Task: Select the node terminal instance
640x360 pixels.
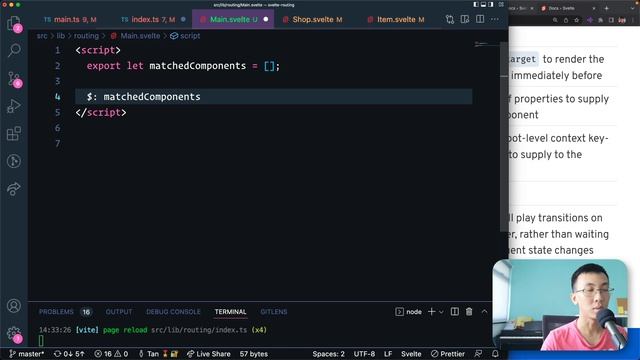Action: (409, 312)
